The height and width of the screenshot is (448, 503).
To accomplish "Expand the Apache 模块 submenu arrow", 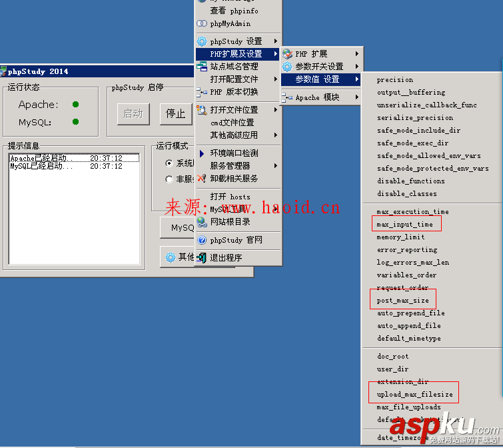I will coord(356,97).
